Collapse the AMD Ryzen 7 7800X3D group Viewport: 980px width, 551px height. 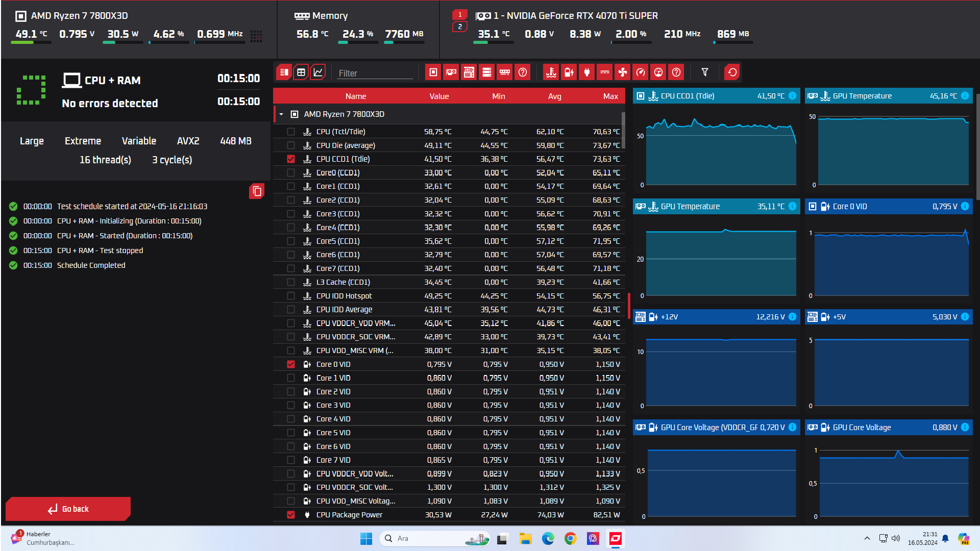coord(281,114)
